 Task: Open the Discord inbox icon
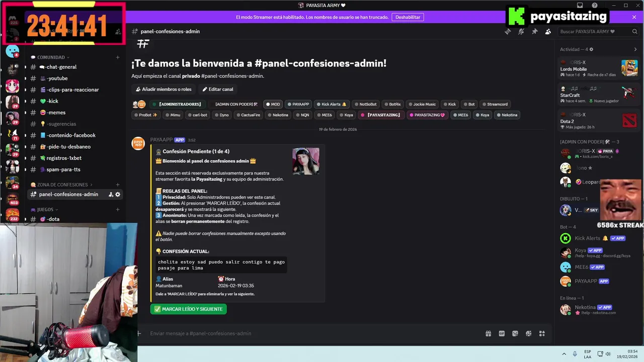(580, 6)
